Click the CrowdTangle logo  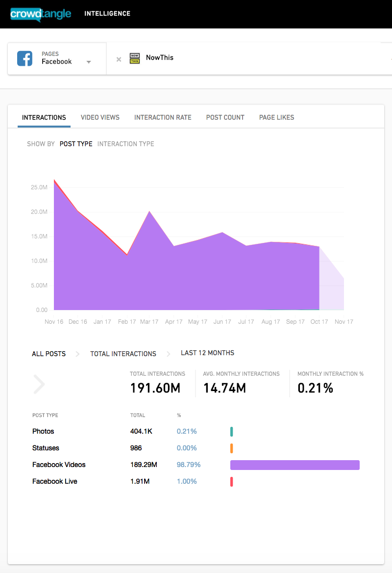pos(41,14)
